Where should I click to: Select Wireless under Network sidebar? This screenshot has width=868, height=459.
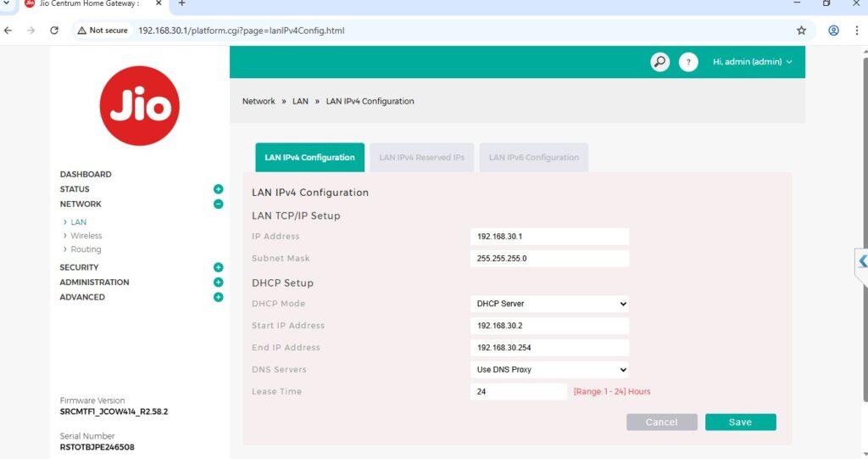(x=86, y=236)
